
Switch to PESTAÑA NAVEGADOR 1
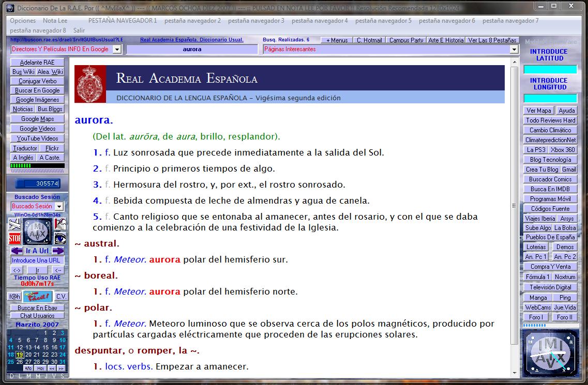click(x=123, y=21)
